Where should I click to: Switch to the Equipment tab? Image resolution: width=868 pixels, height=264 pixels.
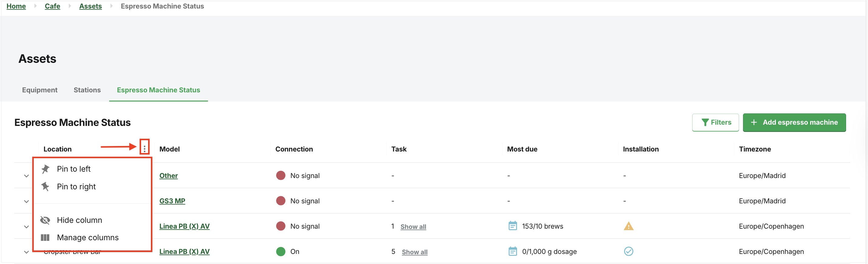coord(40,90)
